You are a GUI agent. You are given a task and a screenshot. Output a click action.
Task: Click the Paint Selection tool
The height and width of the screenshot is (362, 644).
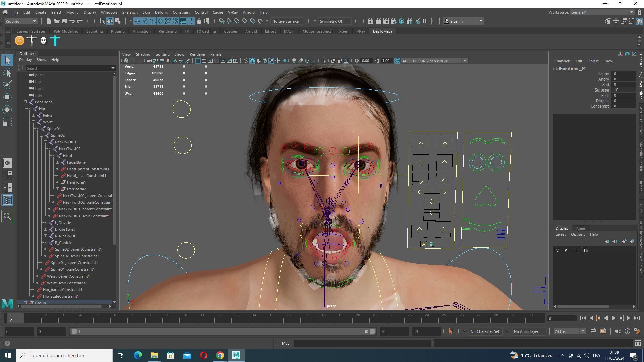[x=7, y=84]
